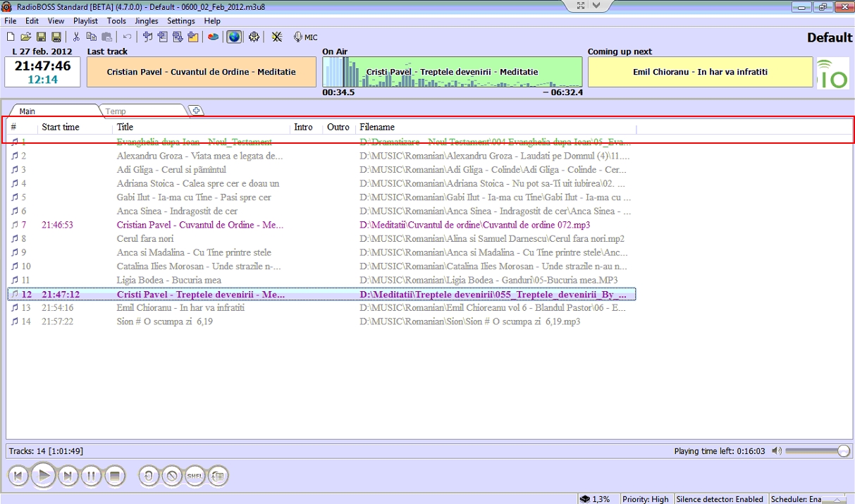The image size is (855, 504).
Task: Click the paste clipboard icon in the toolbar
Action: point(106,37)
